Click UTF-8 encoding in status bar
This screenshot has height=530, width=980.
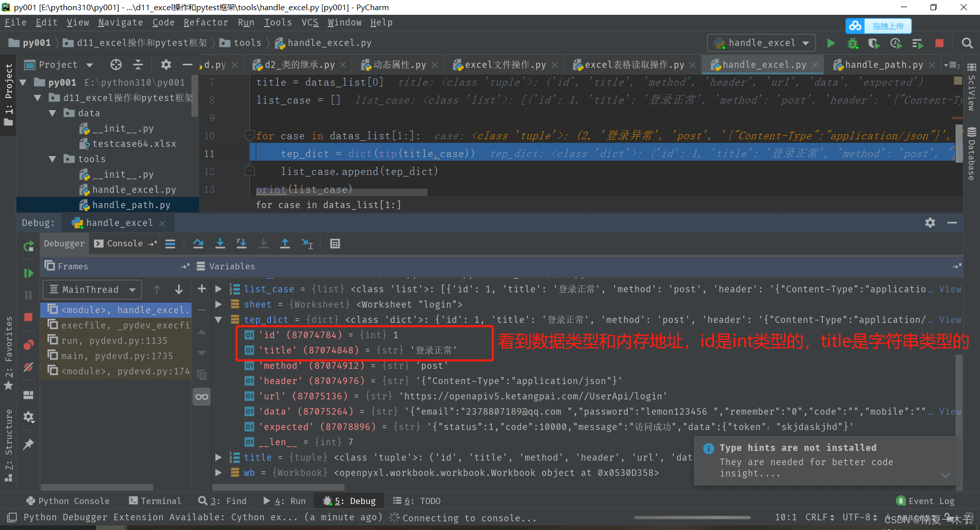(x=860, y=517)
